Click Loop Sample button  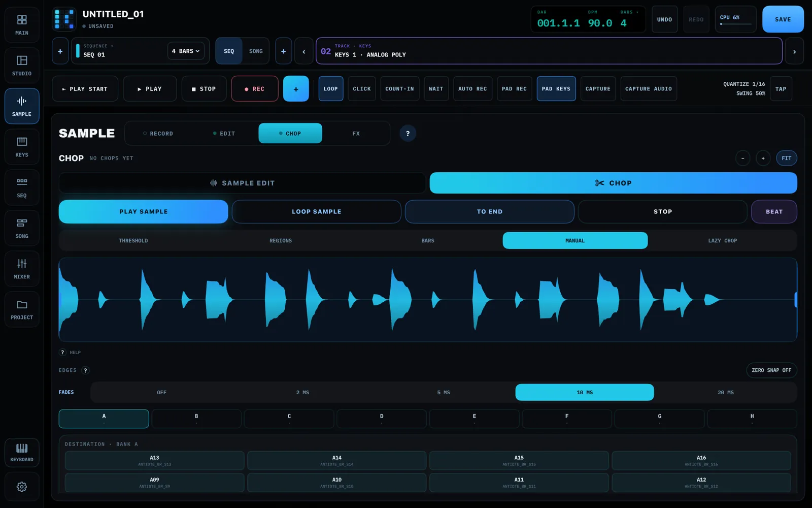[317, 212]
